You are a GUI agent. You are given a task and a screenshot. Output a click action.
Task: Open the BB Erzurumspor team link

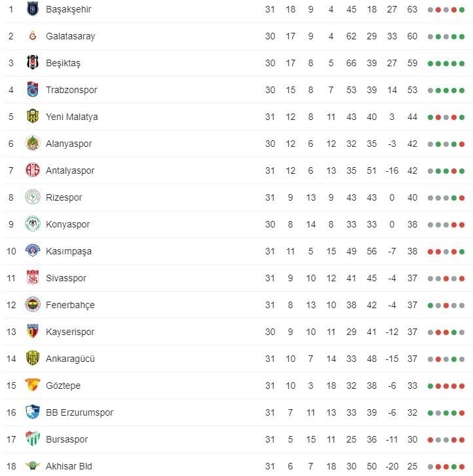[79, 412]
